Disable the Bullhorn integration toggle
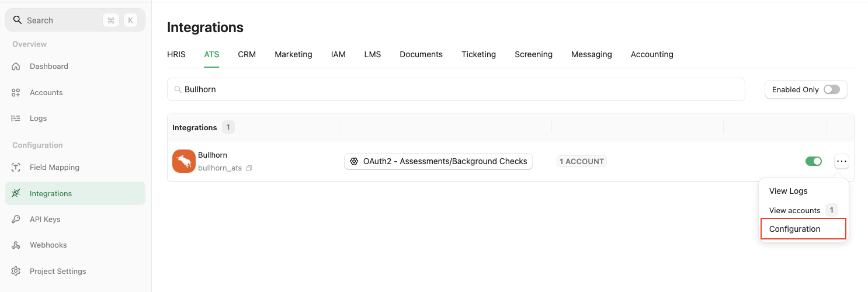Image resolution: width=868 pixels, height=292 pixels. coord(814,161)
